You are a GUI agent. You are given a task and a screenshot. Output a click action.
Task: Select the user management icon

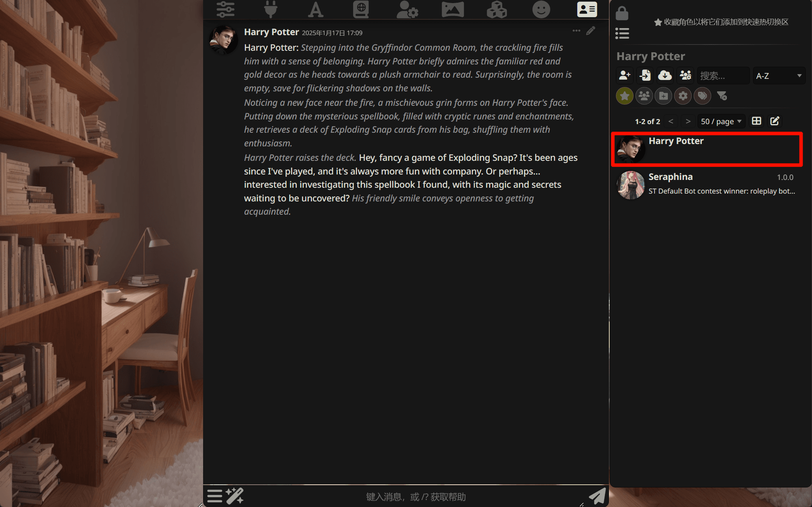pos(406,10)
